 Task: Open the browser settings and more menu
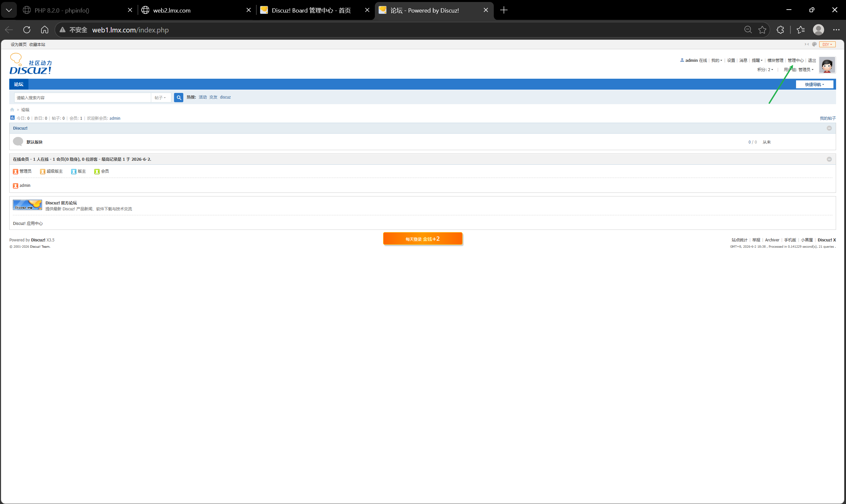[x=836, y=29]
